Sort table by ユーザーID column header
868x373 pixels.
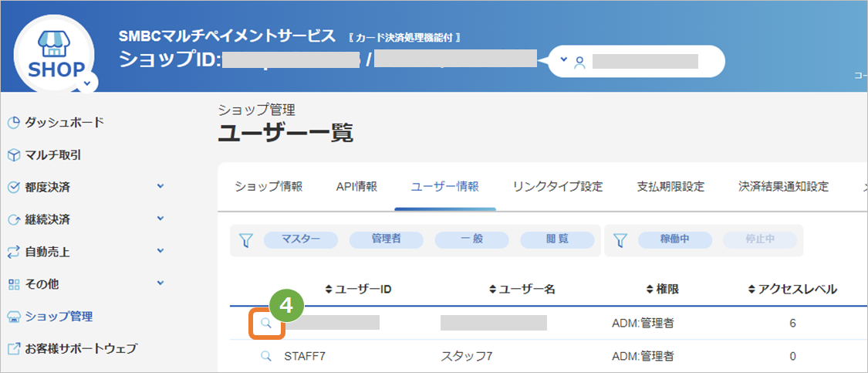point(359,290)
